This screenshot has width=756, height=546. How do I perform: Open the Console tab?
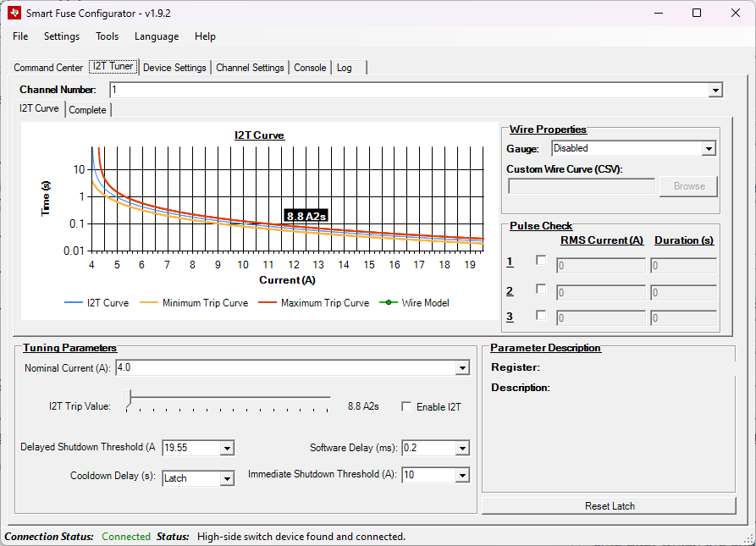point(309,67)
